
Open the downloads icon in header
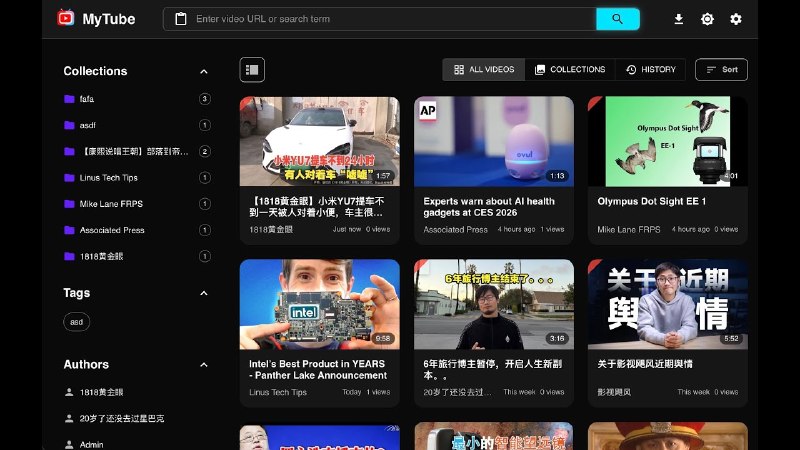[679, 19]
